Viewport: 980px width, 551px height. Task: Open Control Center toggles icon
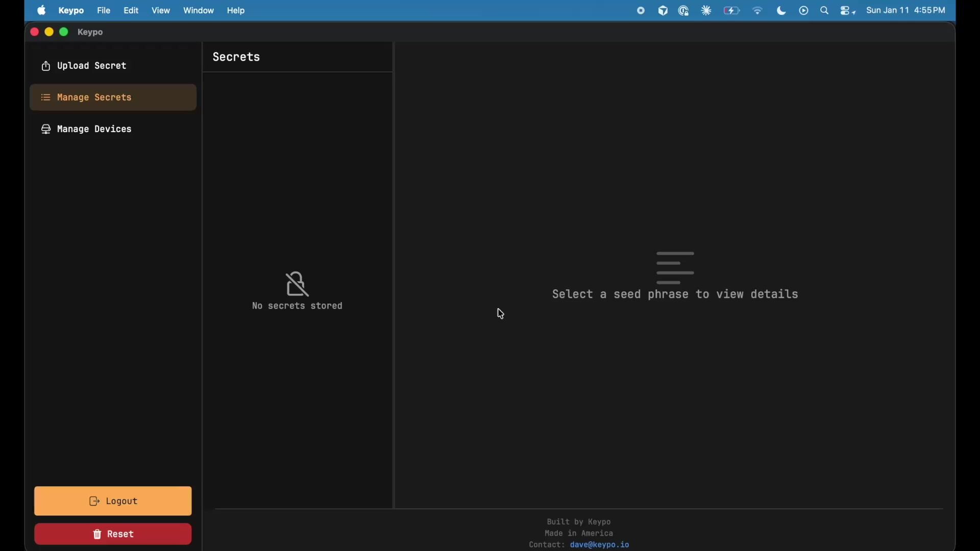(848, 11)
